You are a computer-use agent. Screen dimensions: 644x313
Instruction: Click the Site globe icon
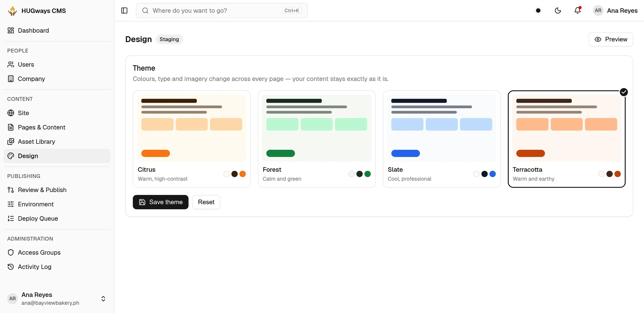[11, 113]
